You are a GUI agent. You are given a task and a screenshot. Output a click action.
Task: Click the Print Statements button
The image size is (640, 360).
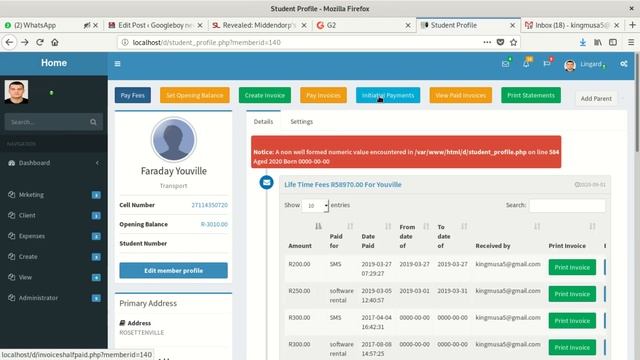(x=531, y=95)
